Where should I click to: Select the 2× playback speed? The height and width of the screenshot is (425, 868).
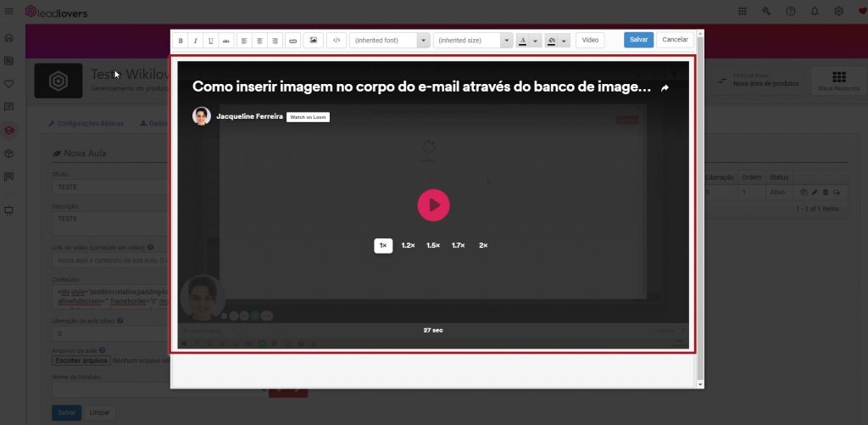(483, 245)
